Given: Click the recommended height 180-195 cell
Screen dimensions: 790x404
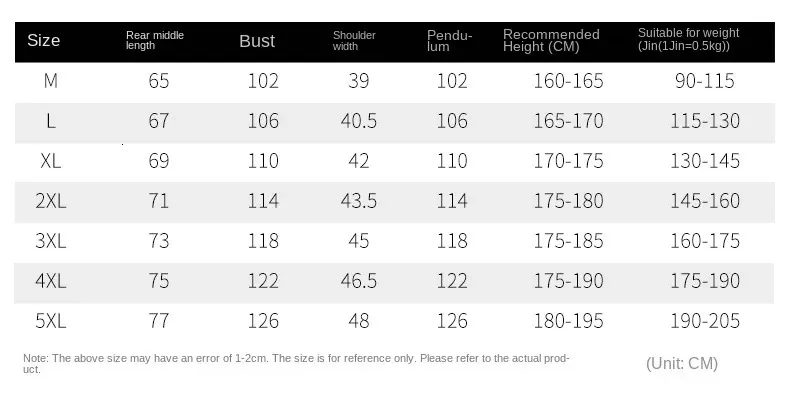Looking at the screenshot, I should point(568,321).
